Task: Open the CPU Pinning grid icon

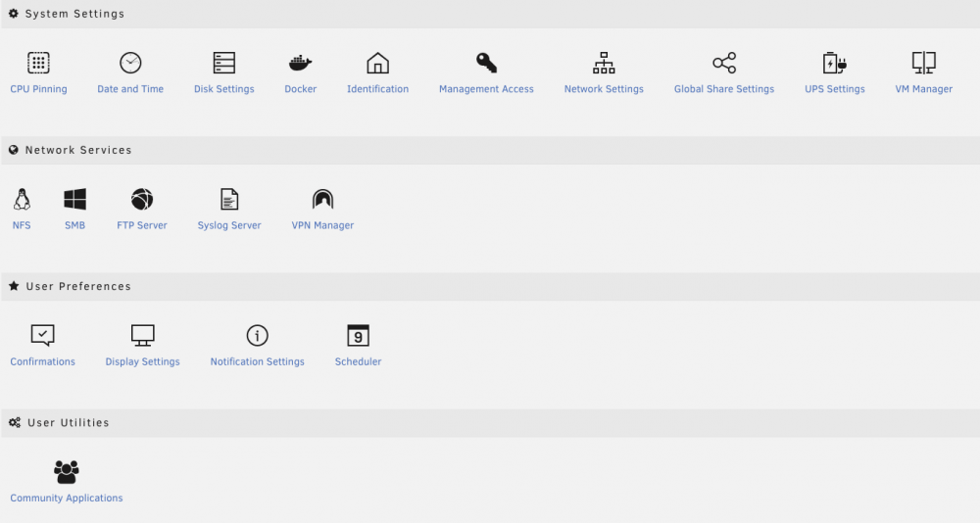Action: (x=38, y=63)
